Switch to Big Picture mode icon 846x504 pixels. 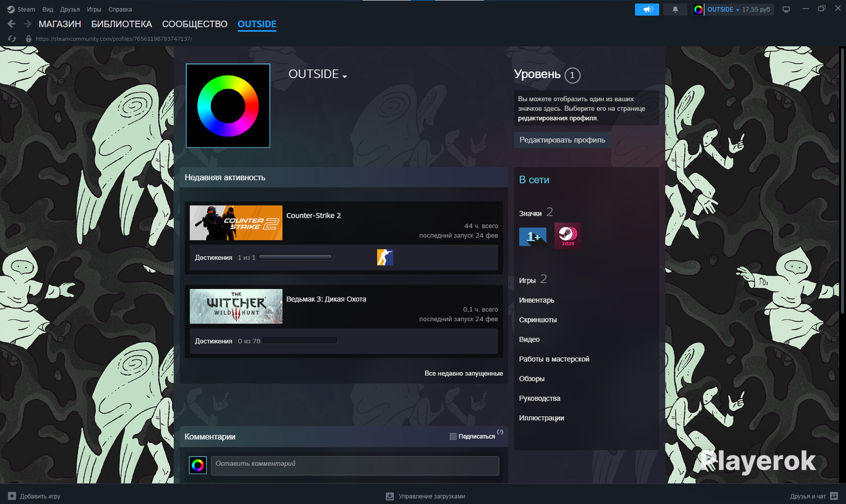tap(786, 10)
